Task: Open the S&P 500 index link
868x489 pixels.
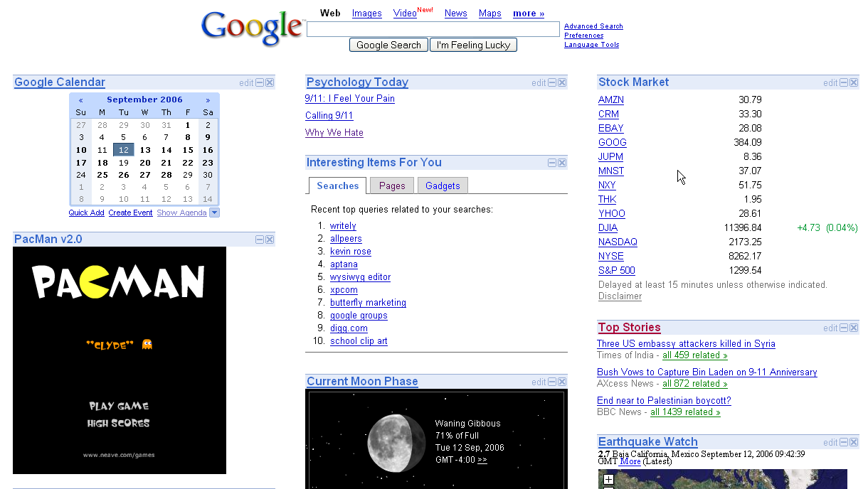Action: 617,271
